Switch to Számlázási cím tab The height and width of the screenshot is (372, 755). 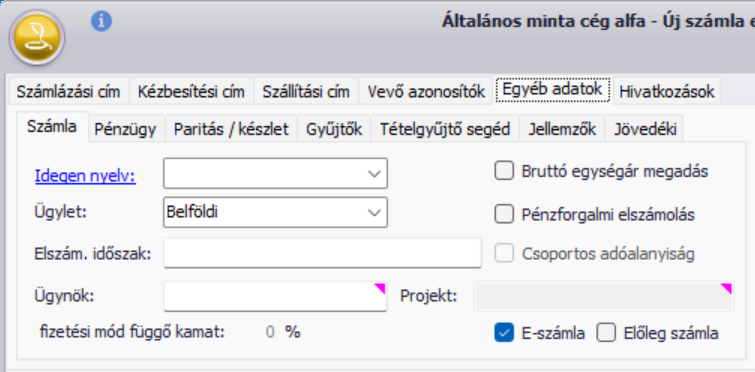pos(68,91)
